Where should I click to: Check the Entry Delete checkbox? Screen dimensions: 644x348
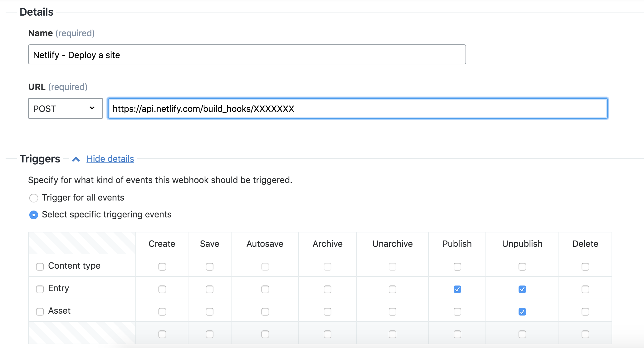pyautogui.click(x=585, y=289)
